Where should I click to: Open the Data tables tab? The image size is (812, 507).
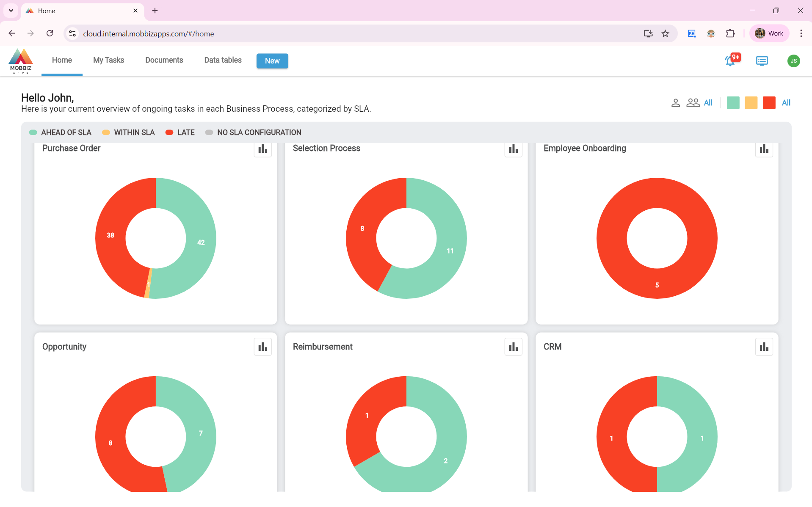click(223, 61)
